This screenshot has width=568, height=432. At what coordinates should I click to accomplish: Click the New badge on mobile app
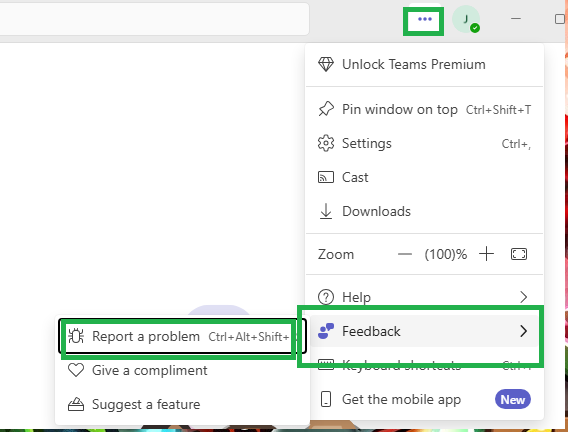[x=513, y=399]
